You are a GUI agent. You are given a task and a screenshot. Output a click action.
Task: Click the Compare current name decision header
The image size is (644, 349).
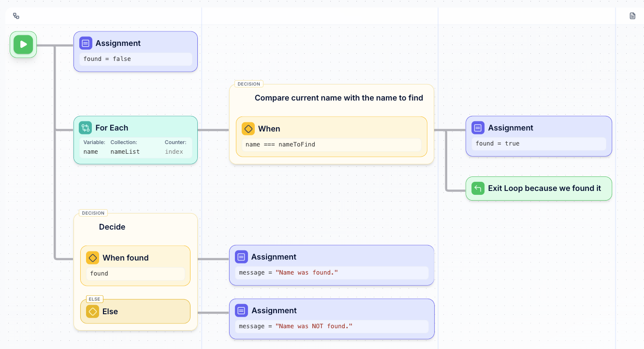point(339,98)
